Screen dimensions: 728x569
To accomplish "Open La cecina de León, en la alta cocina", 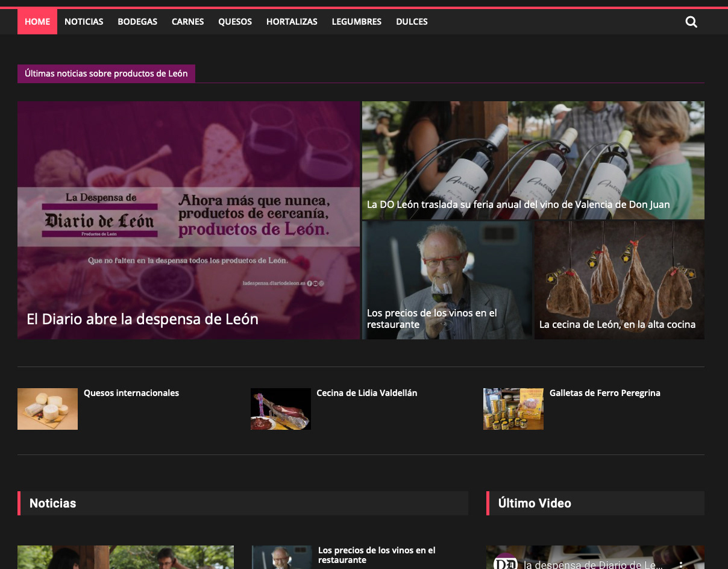I will tap(617, 324).
